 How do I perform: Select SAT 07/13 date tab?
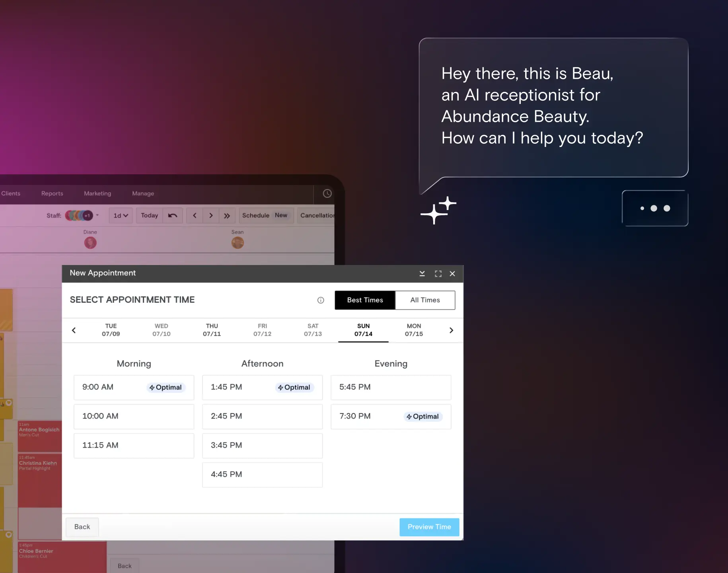pos(313,330)
